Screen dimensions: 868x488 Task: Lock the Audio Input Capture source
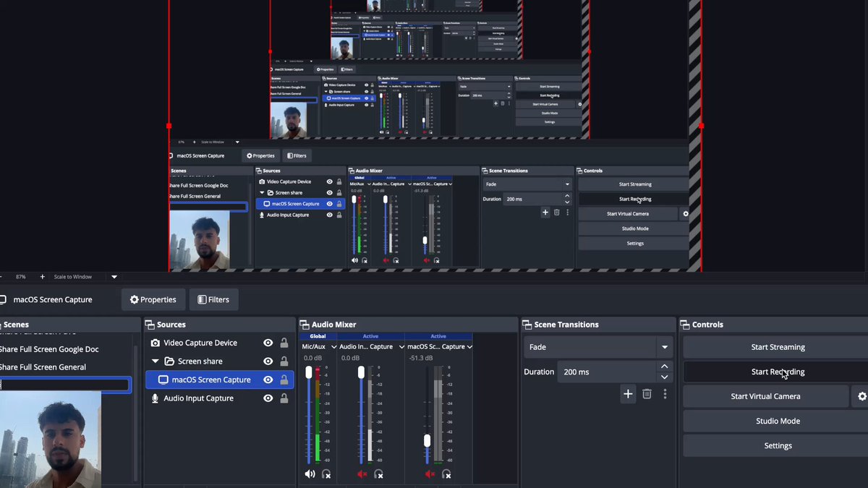point(284,398)
